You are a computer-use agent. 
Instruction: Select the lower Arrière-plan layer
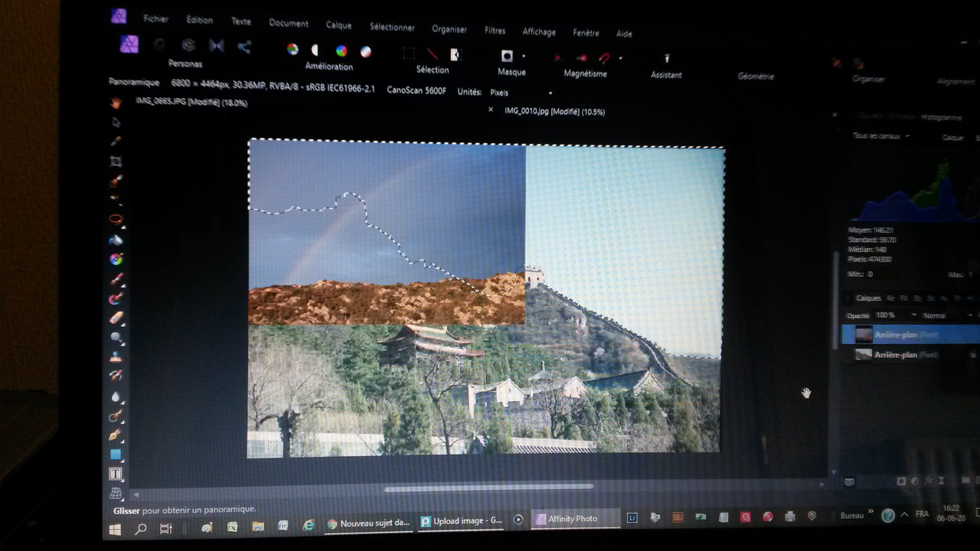910,355
